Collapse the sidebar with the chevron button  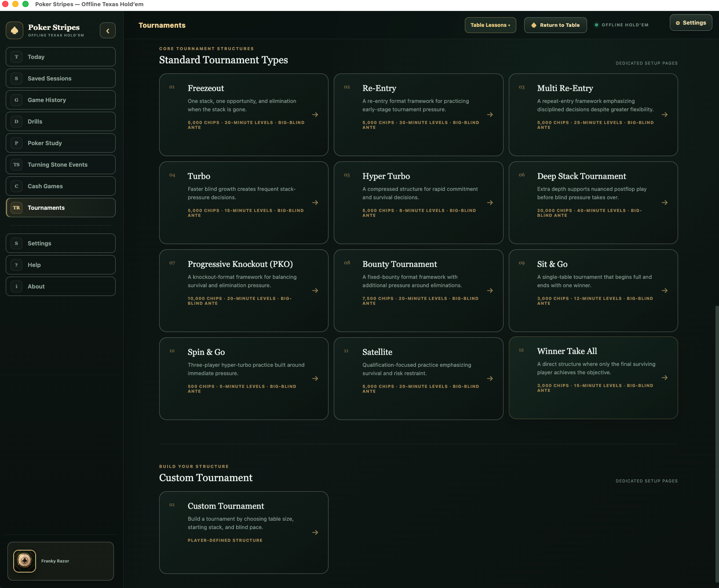point(108,31)
